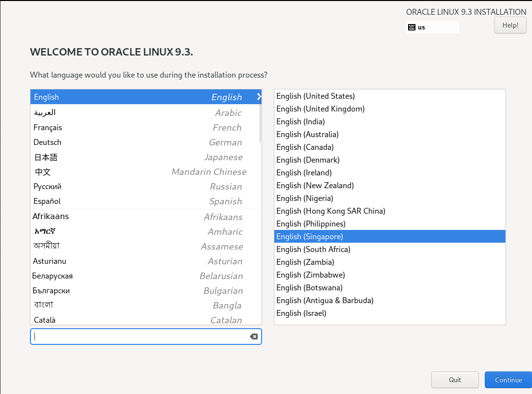Select English (India) locale
This screenshot has width=532, height=394.
click(x=389, y=121)
